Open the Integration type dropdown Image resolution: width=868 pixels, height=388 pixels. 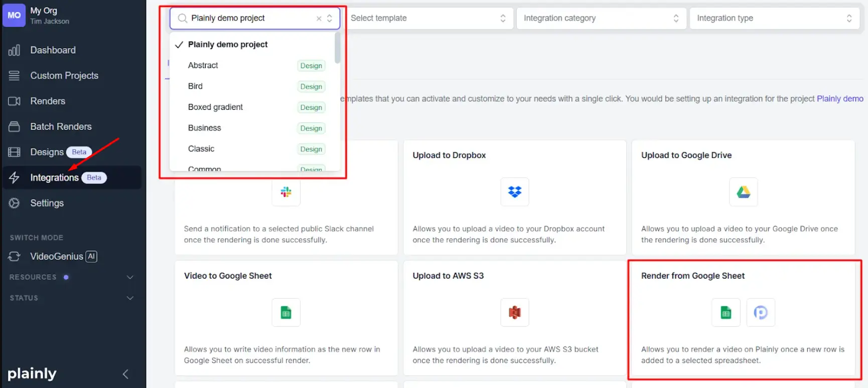(775, 18)
